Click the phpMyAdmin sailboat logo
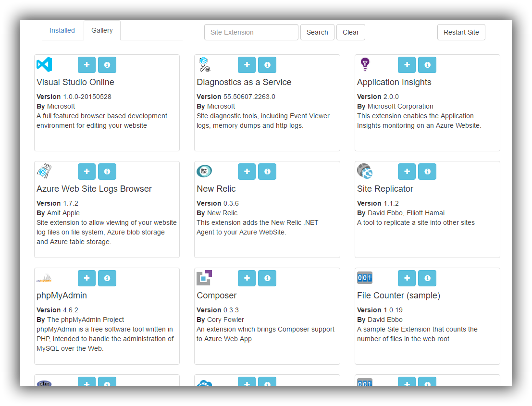Viewport: 532px width, 406px height. tap(44, 278)
